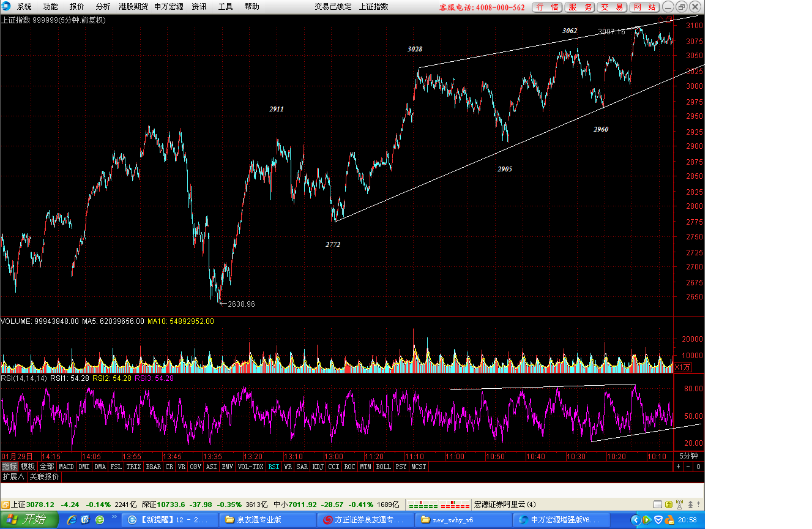Switch indicator to DMA
Viewport: 812px width, 529px height.
100,467
